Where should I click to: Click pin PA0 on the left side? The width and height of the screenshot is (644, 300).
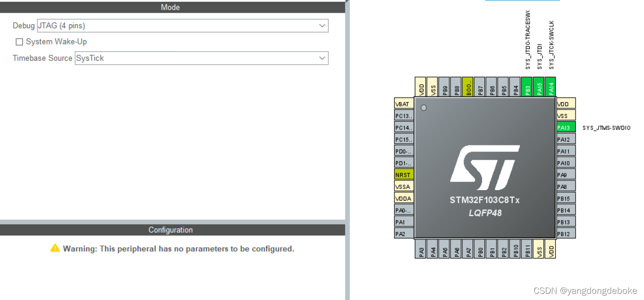tap(403, 210)
